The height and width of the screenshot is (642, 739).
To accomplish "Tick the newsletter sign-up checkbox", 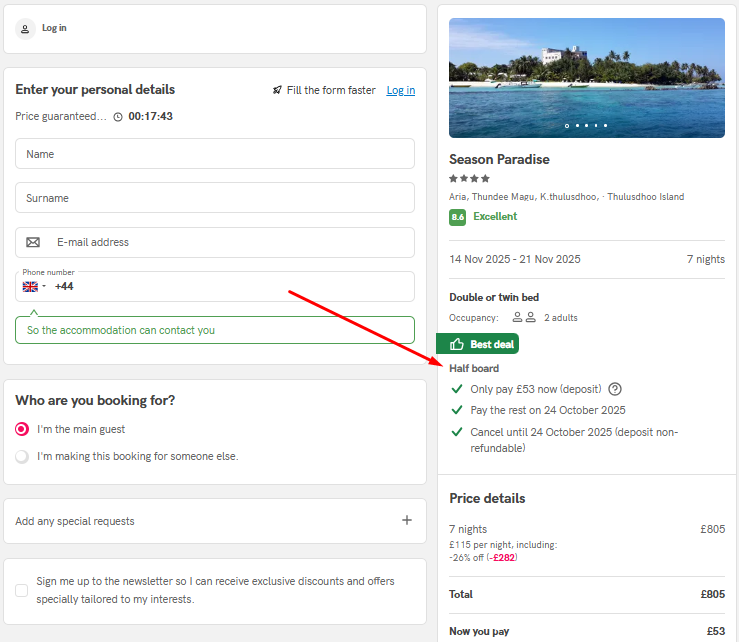I will coord(22,590).
